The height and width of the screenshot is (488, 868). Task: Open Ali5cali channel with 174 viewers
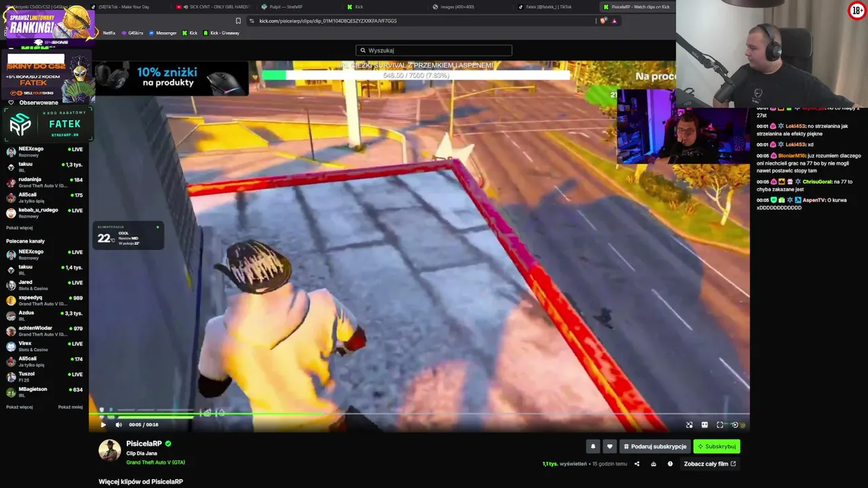(45, 361)
